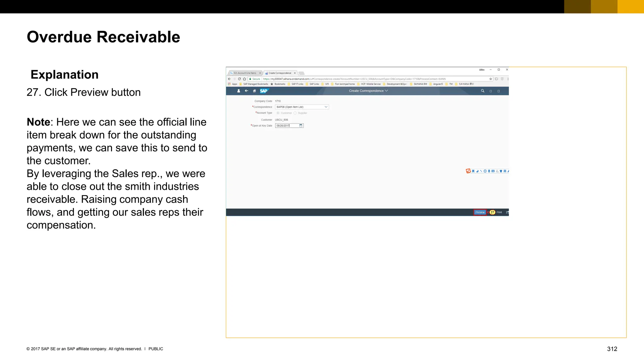Expand the Correspondence dropdown list

(326, 107)
